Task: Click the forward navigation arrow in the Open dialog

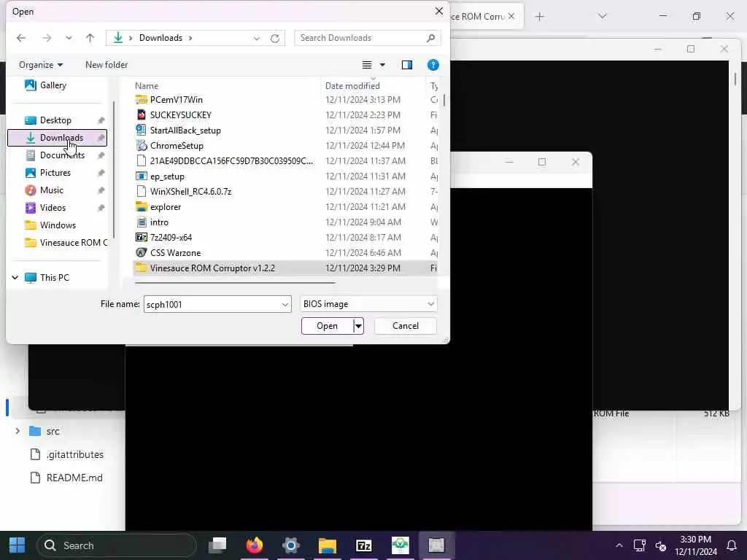Action: 47,38
